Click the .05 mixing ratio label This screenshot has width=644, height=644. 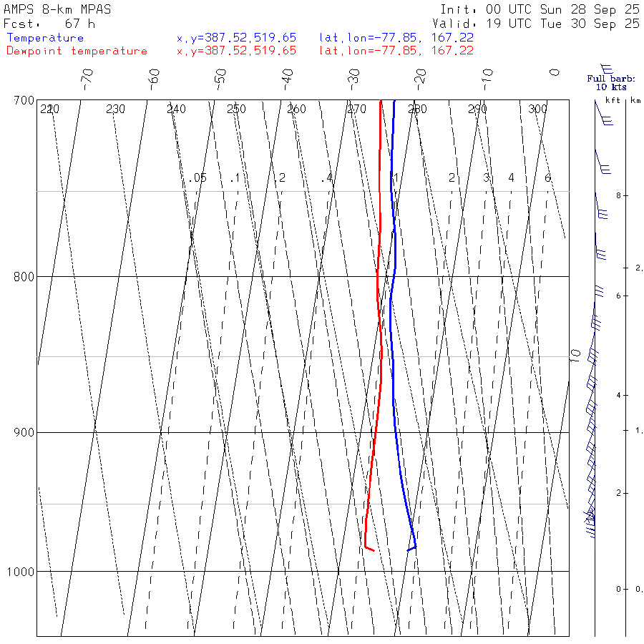(197, 178)
